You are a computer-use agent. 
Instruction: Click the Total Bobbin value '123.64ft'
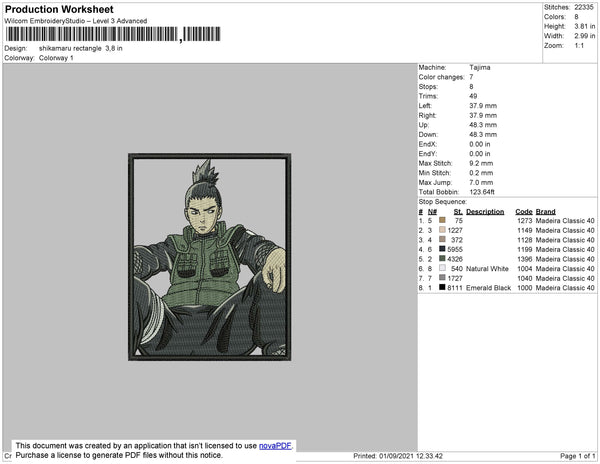coord(482,192)
